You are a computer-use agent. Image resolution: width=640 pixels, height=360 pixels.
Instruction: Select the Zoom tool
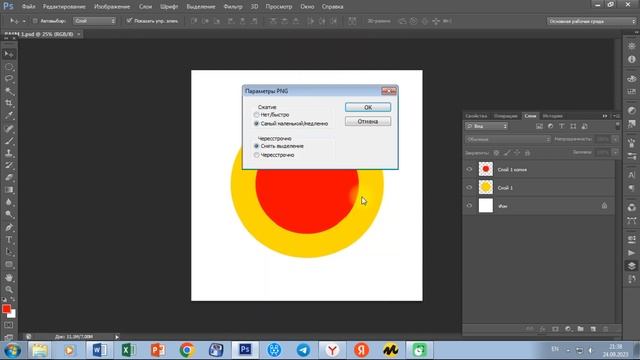9,289
